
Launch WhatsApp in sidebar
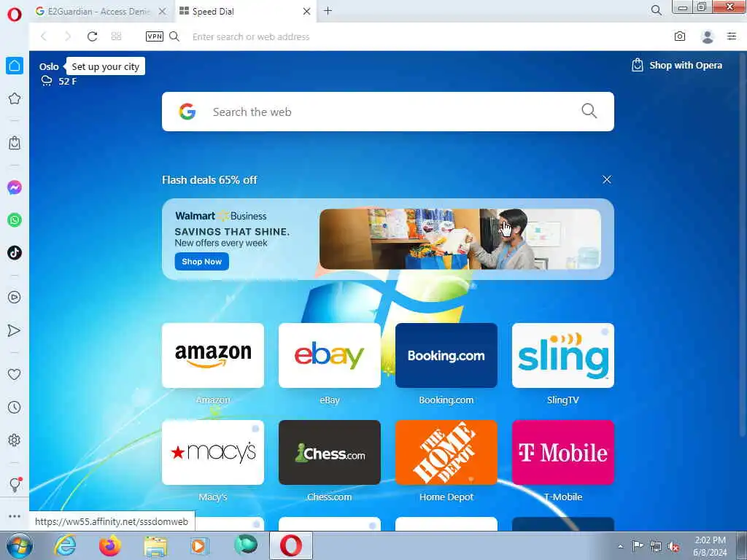tap(15, 220)
